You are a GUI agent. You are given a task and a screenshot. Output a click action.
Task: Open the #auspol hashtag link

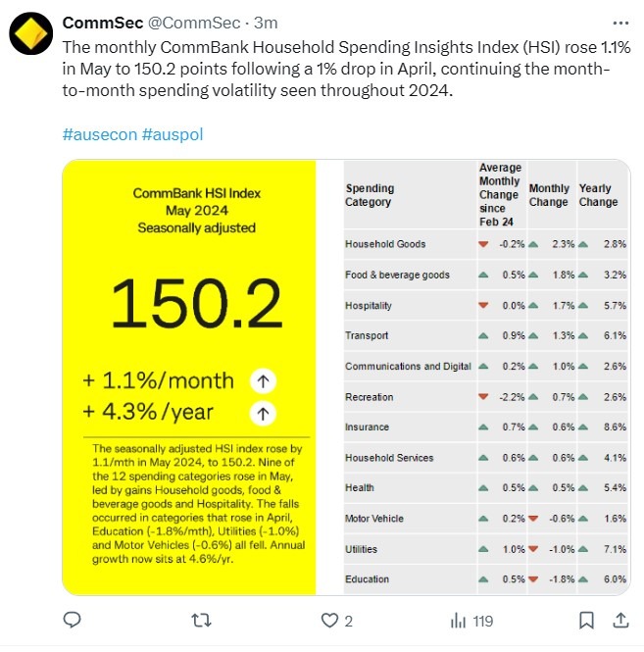tap(173, 134)
